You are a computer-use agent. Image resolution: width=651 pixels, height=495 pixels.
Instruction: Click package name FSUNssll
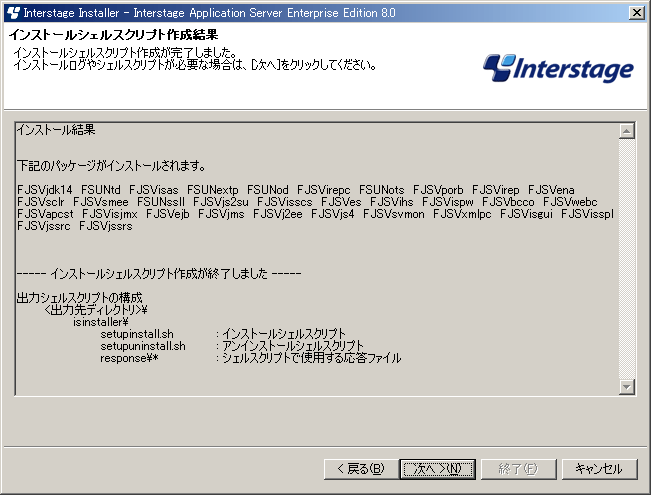click(161, 202)
